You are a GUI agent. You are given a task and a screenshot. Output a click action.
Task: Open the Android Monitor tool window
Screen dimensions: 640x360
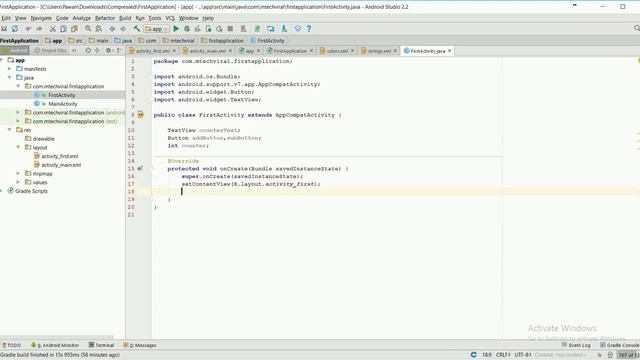click(x=55, y=345)
